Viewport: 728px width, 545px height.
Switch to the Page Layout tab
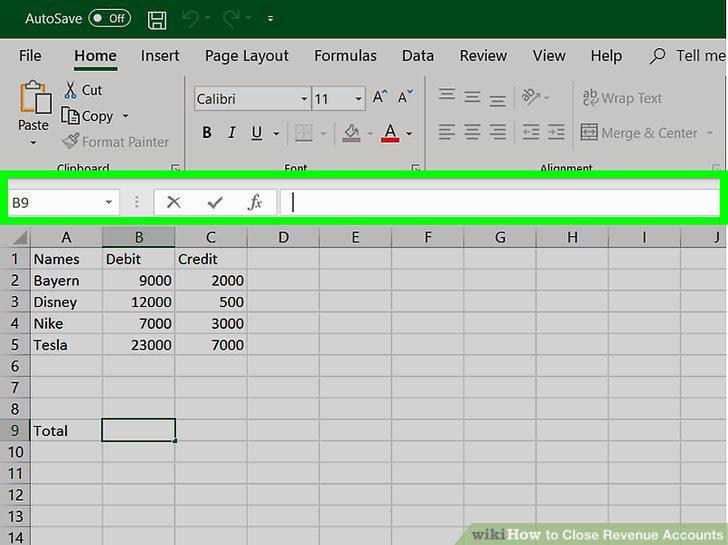click(x=247, y=56)
